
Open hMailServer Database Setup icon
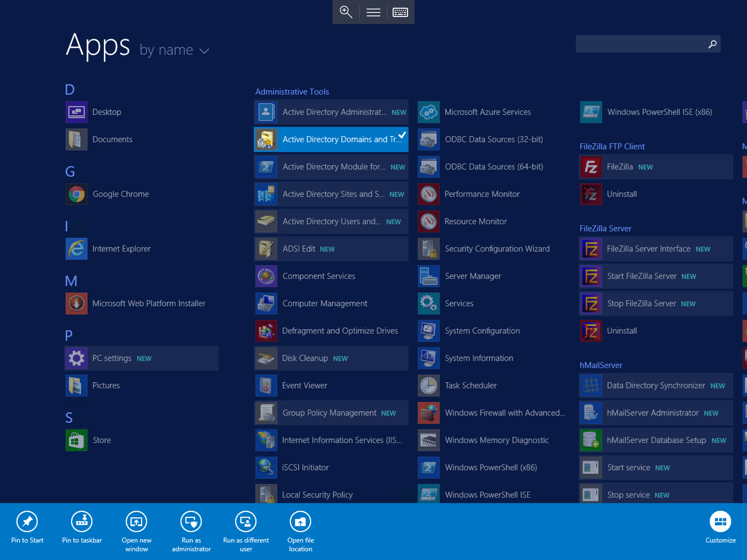pyautogui.click(x=591, y=440)
